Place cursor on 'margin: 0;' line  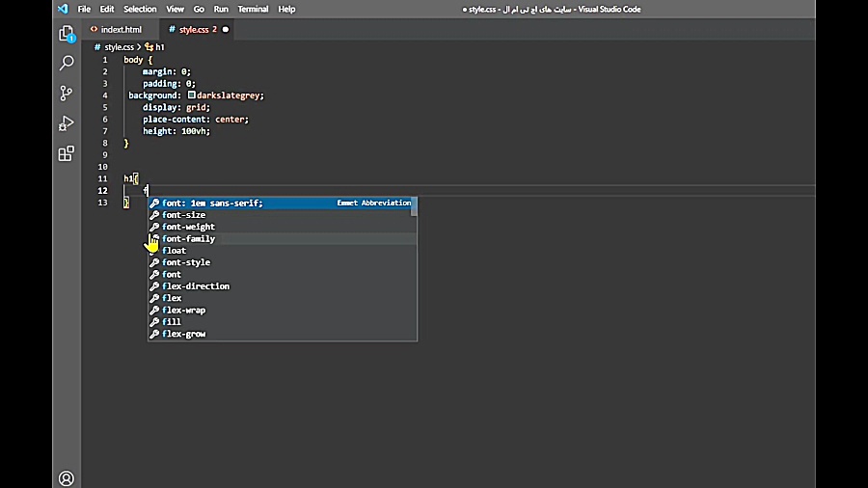click(x=167, y=71)
